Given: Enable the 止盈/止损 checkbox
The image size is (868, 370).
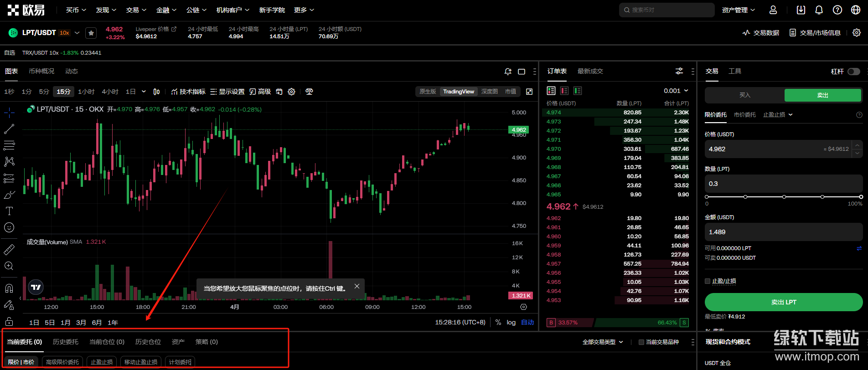Looking at the screenshot, I should click(x=708, y=281).
